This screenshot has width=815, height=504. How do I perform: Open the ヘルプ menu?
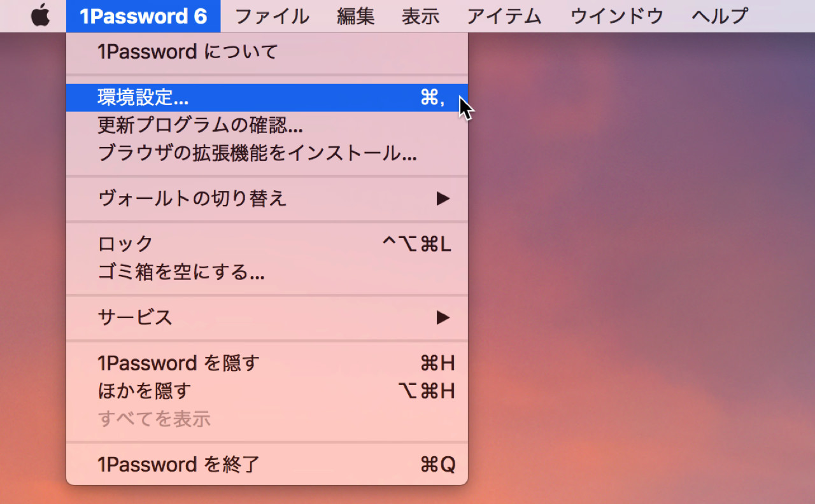[x=719, y=16]
